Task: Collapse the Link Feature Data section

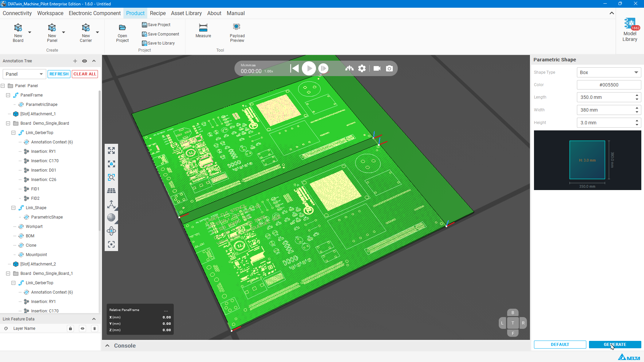Action: point(94,319)
